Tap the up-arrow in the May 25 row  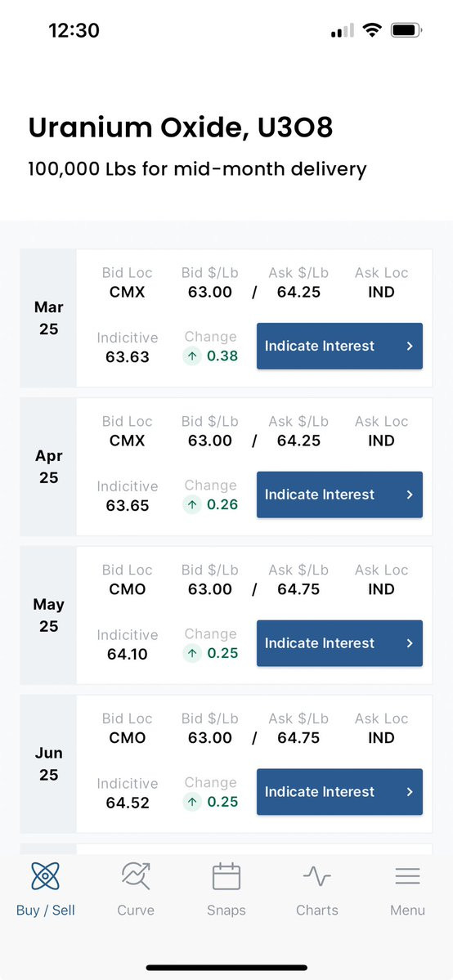coord(192,653)
